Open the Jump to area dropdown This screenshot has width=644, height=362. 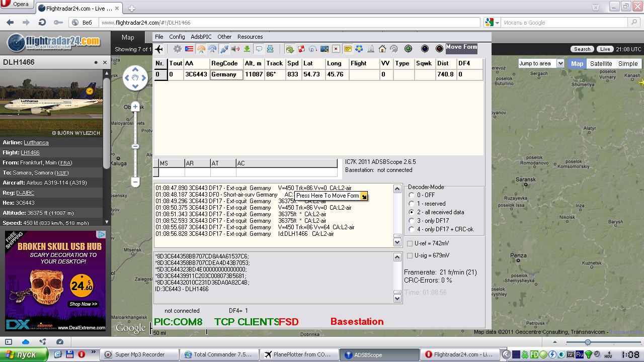point(541,63)
